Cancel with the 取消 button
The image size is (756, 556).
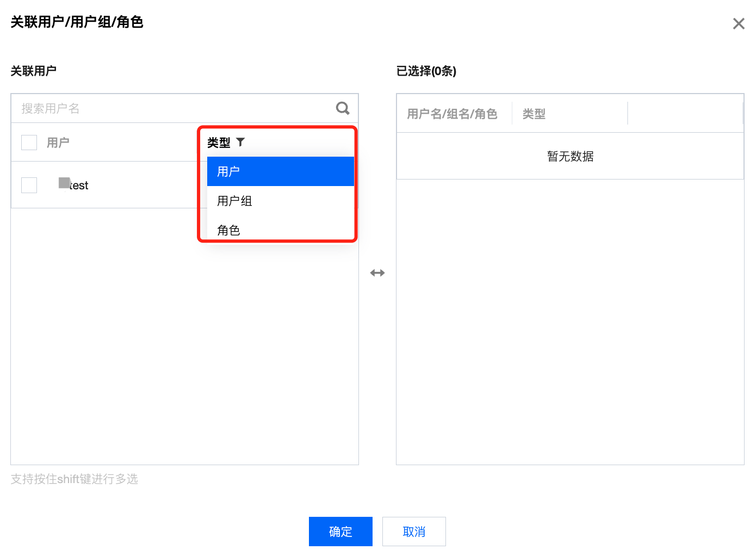(414, 532)
